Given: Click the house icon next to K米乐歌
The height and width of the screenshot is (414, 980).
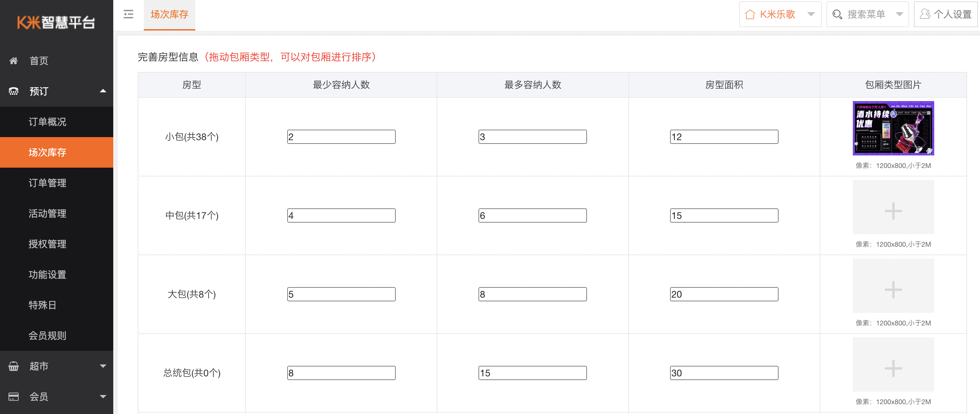Looking at the screenshot, I should (x=750, y=15).
